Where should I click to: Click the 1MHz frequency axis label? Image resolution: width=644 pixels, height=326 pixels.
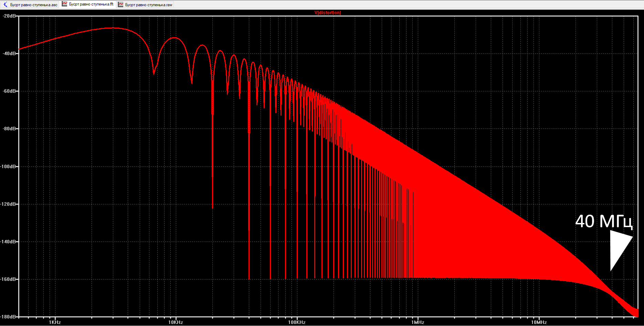click(418, 322)
